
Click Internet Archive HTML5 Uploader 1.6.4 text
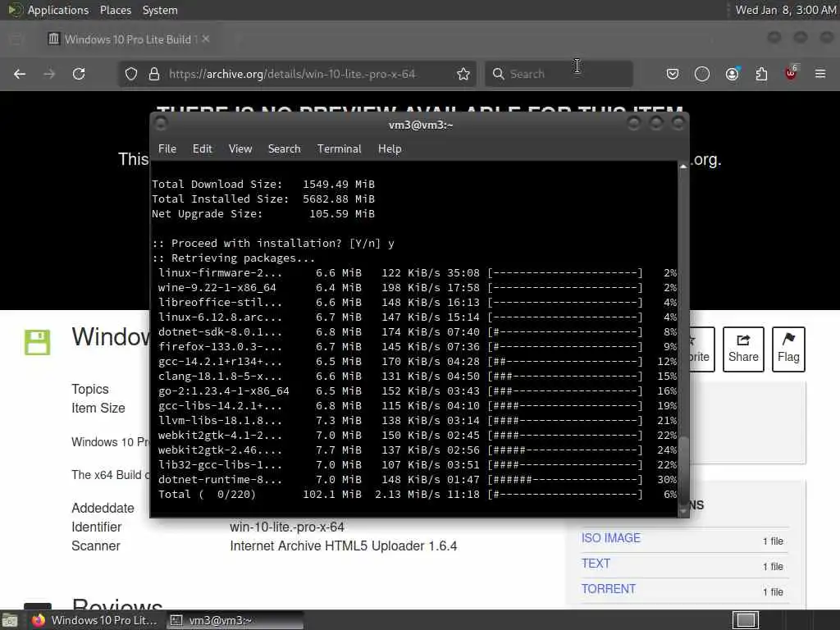[344, 546]
